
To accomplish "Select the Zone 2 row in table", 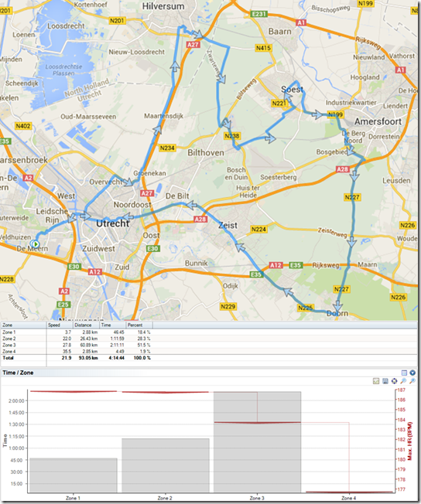I will pos(209,339).
